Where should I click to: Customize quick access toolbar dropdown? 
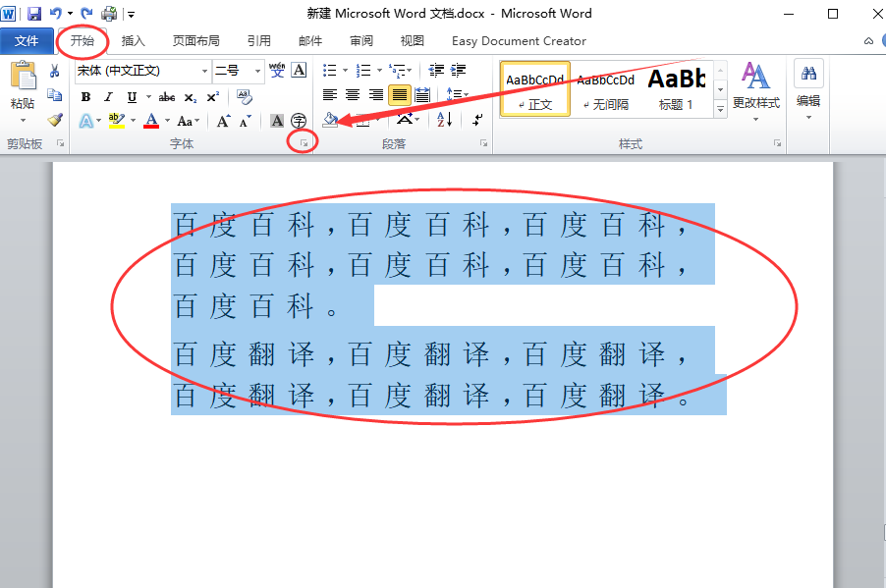tap(131, 15)
